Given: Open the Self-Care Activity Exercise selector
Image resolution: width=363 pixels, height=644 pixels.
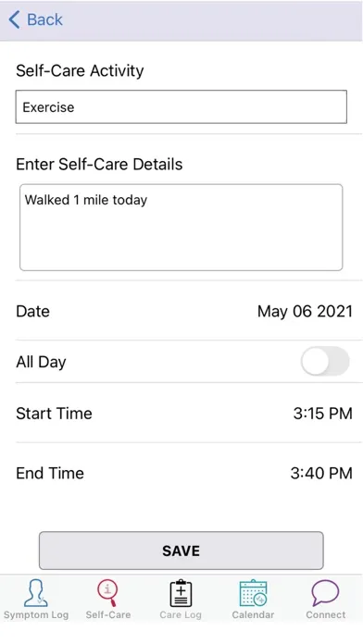Looking at the screenshot, I should click(x=181, y=106).
